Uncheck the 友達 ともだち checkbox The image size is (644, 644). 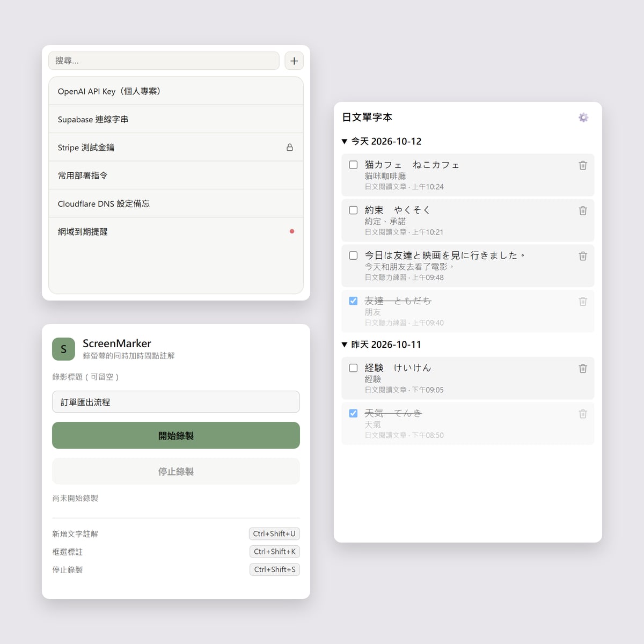click(353, 301)
